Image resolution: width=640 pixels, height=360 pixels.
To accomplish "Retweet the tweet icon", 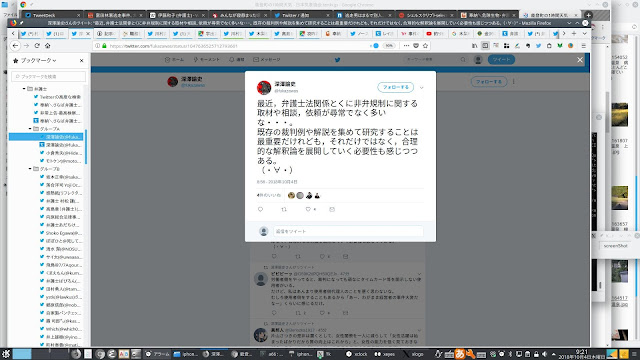I will tap(284, 209).
